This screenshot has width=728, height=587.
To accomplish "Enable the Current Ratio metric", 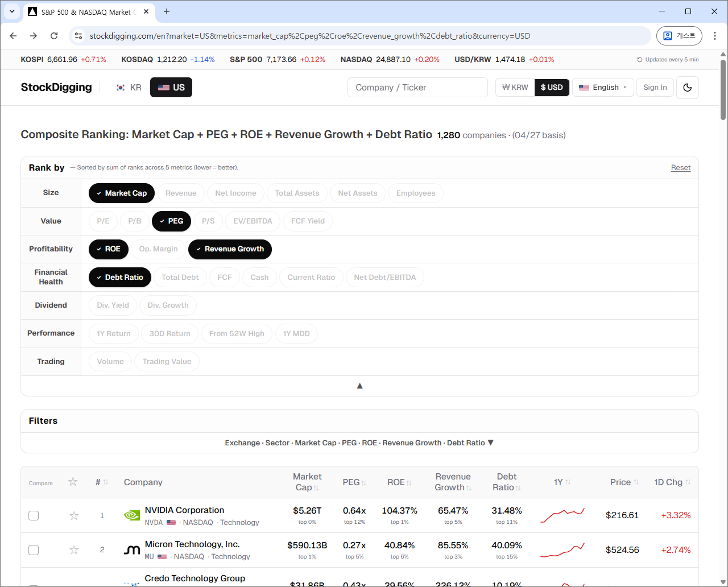I will pyautogui.click(x=311, y=277).
